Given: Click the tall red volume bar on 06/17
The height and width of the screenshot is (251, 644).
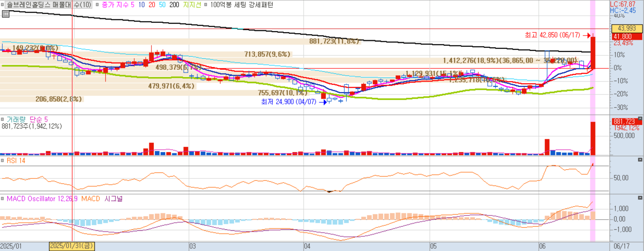Looking at the screenshot, I should coord(593,138).
